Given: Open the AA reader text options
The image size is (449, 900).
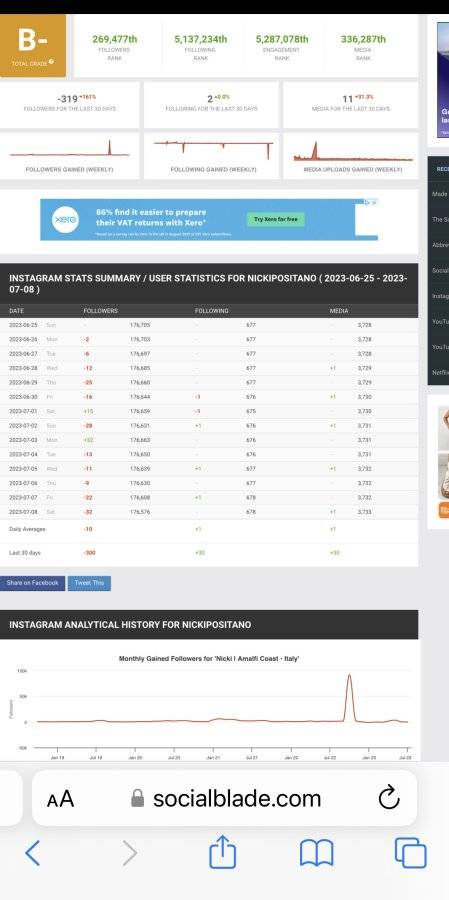Looking at the screenshot, I should click(x=60, y=798).
